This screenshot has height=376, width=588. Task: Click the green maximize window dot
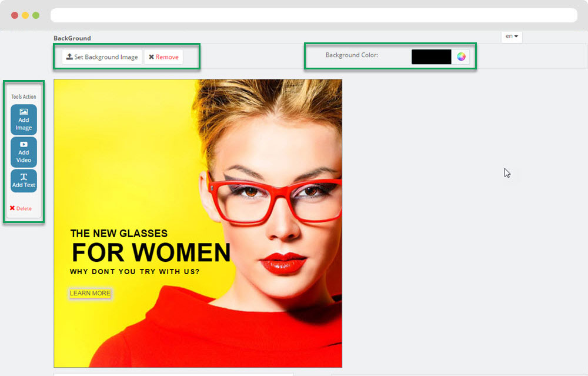tap(36, 15)
